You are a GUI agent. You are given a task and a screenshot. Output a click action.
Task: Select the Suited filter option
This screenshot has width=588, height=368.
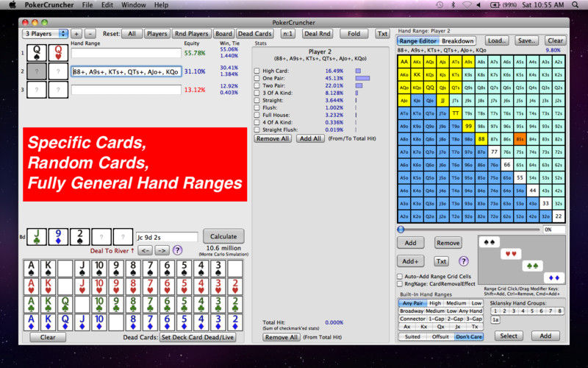pyautogui.click(x=412, y=336)
